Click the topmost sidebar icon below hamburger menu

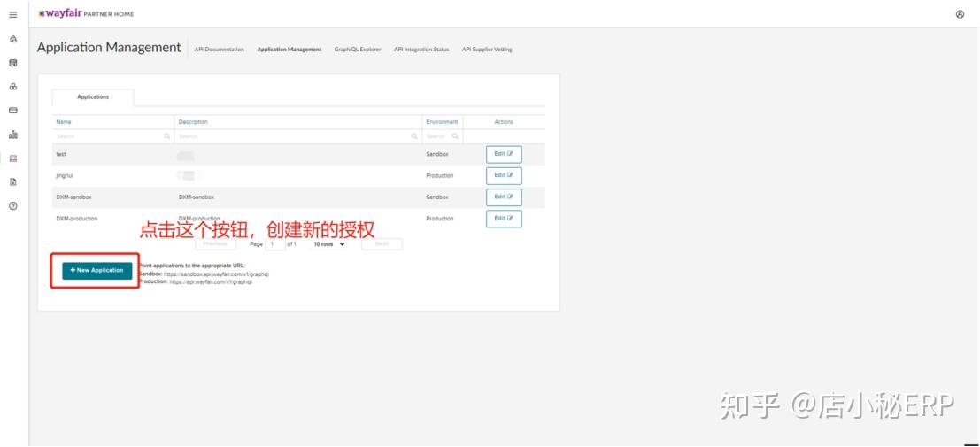[13, 39]
